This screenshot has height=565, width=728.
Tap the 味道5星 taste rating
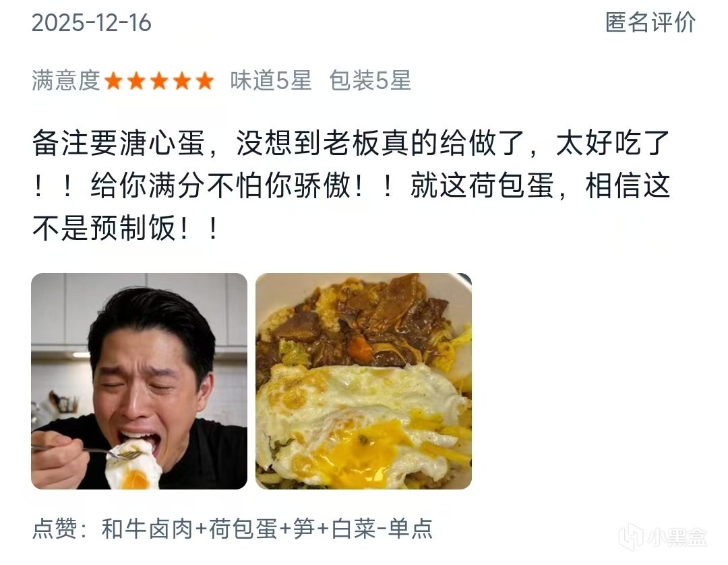coord(271,81)
